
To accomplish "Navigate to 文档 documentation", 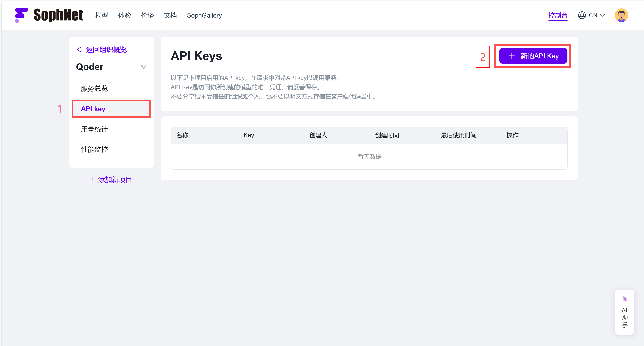I will coord(170,15).
